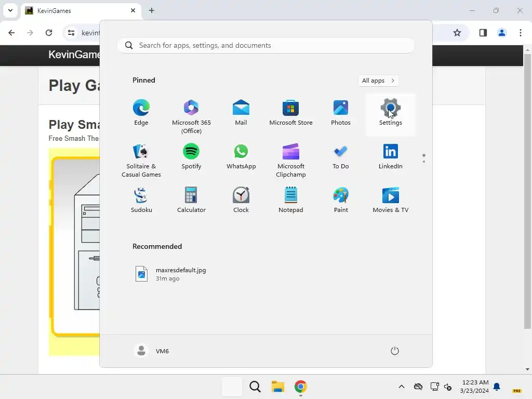Open Edge from pinned apps

(x=141, y=113)
